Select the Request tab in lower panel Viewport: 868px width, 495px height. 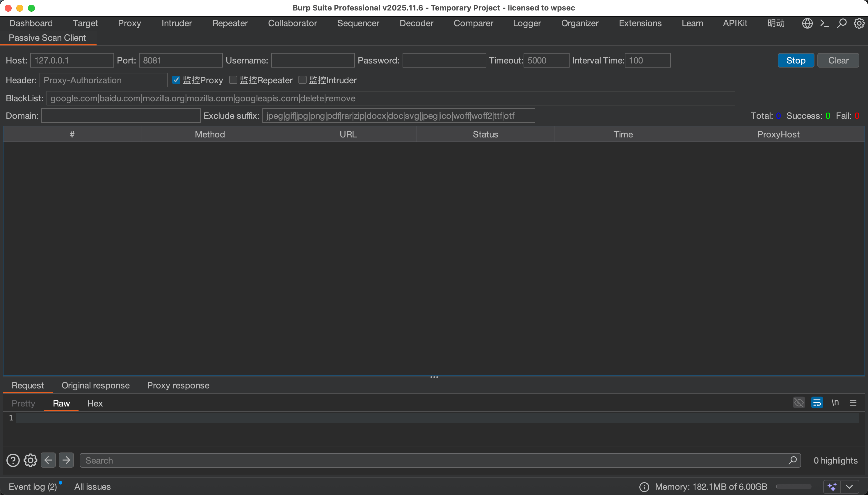pos(28,385)
